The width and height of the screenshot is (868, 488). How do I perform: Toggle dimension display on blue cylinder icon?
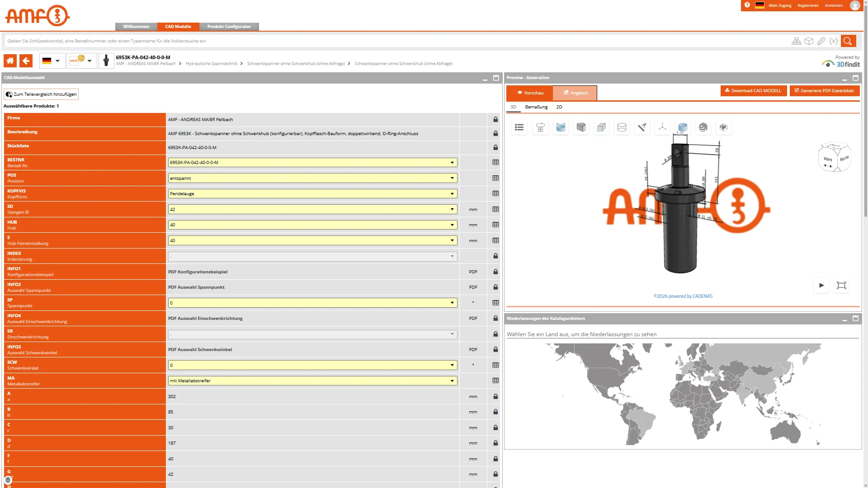[561, 127]
